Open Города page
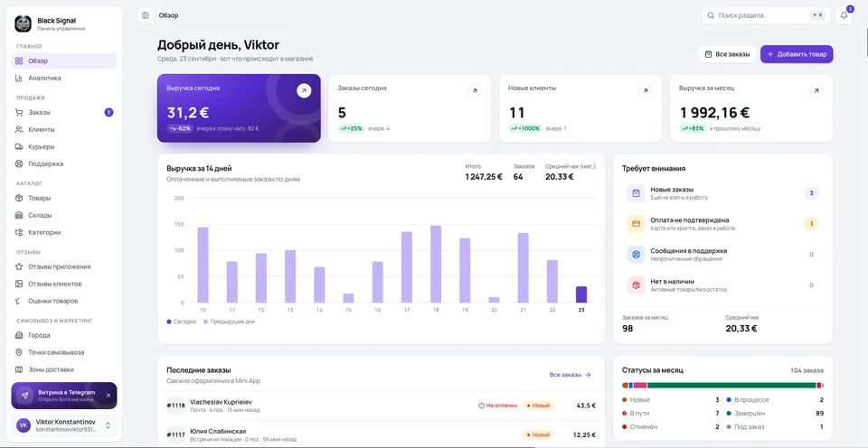Screen dimensions: 868x448 [x=63, y=335]
